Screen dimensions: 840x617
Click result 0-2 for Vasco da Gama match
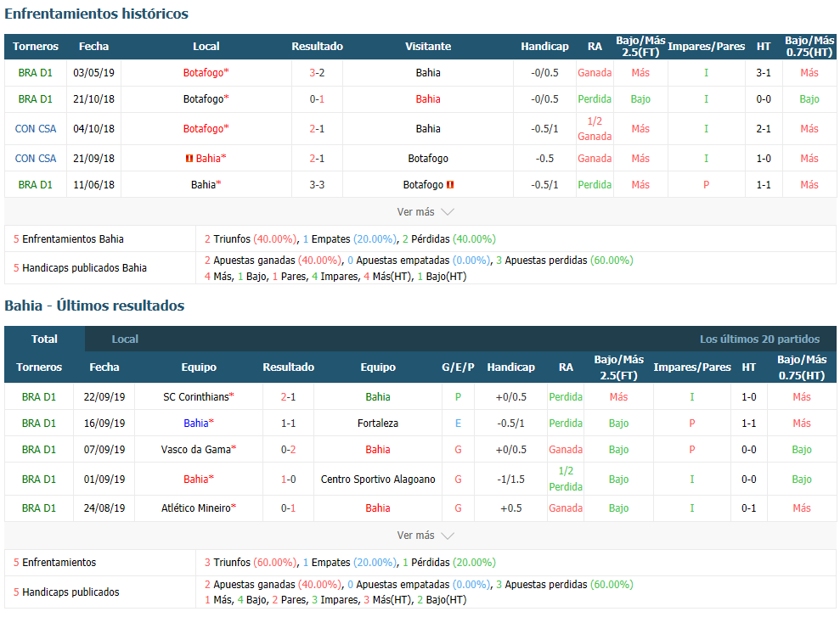tap(288, 450)
